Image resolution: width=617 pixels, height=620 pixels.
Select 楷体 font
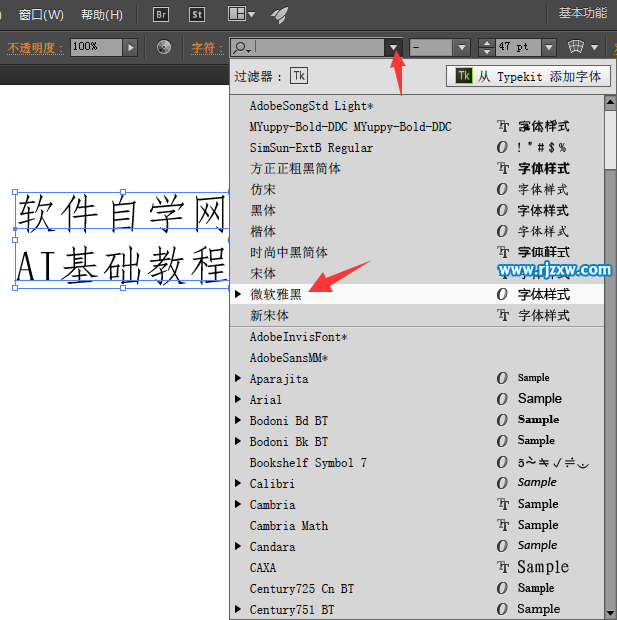[417, 231]
